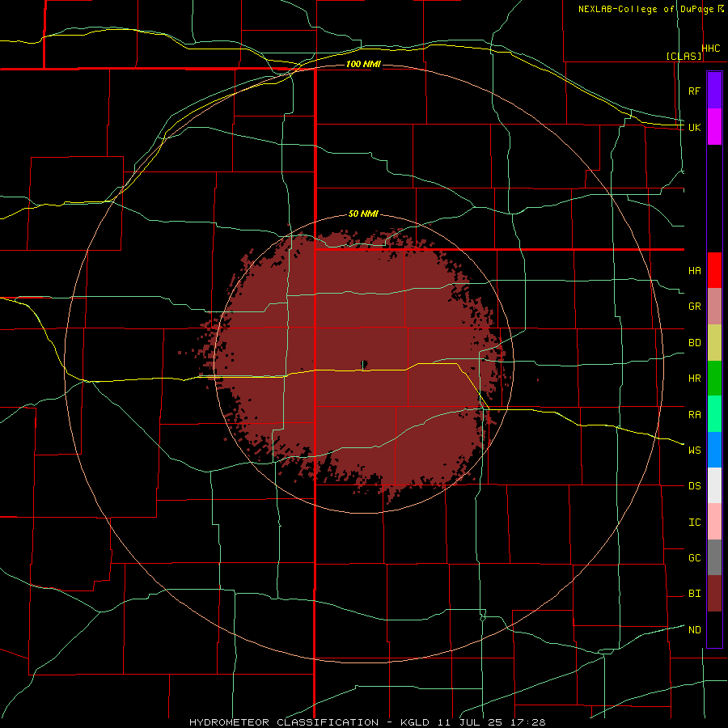Click the DS white legend swatch
The image size is (728, 728).
click(x=714, y=485)
